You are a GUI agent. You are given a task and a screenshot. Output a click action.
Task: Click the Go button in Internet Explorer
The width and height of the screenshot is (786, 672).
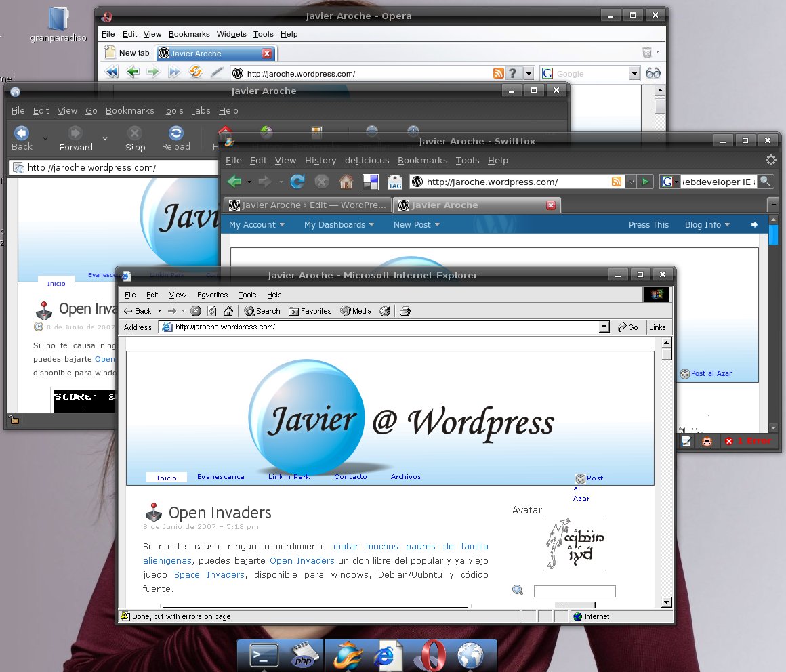(627, 327)
